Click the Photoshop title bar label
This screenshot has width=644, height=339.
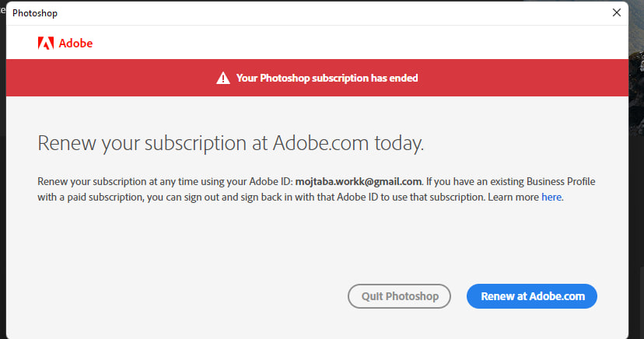35,13
